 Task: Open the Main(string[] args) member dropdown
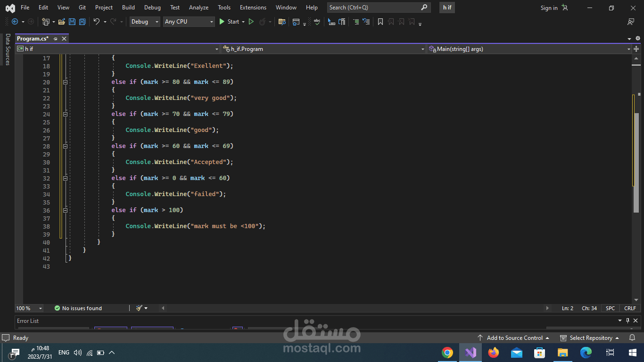[x=529, y=49]
